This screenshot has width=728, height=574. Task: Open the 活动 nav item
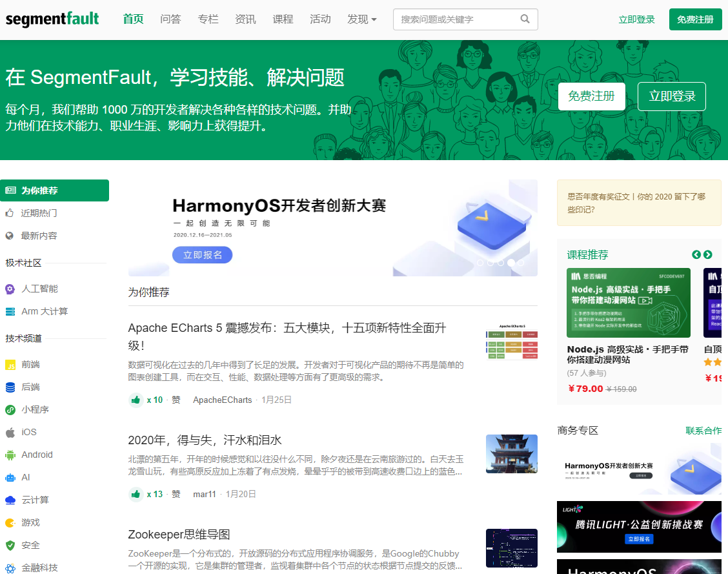point(320,19)
